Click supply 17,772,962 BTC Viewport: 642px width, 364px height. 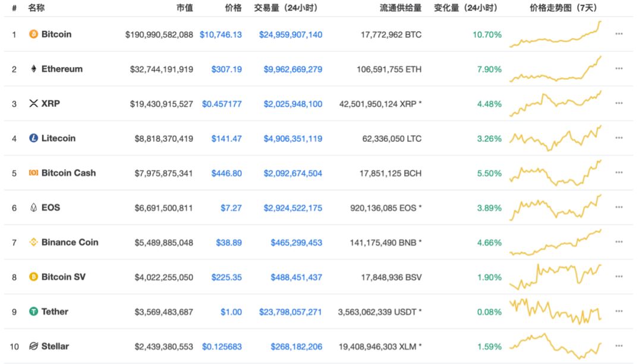391,35
